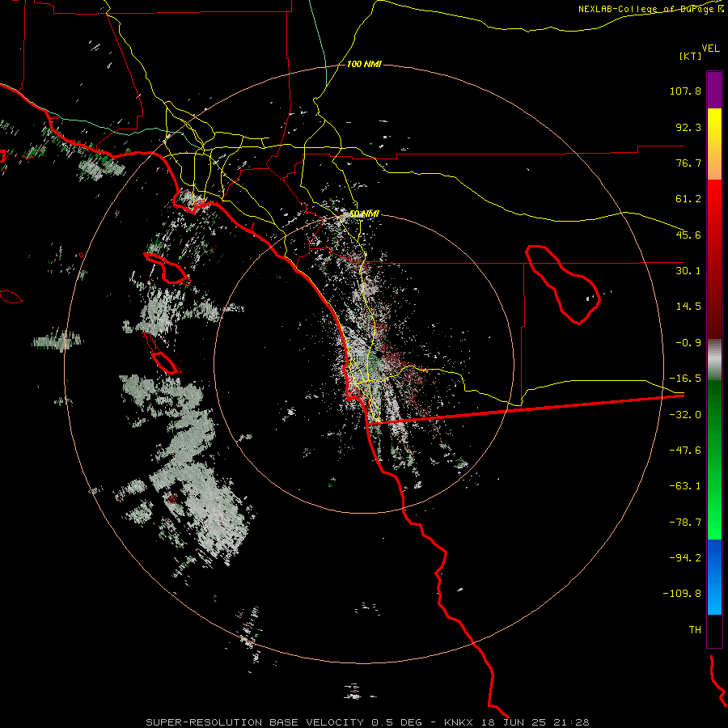Click the VEL legend title
728x728 pixels.
(x=710, y=48)
